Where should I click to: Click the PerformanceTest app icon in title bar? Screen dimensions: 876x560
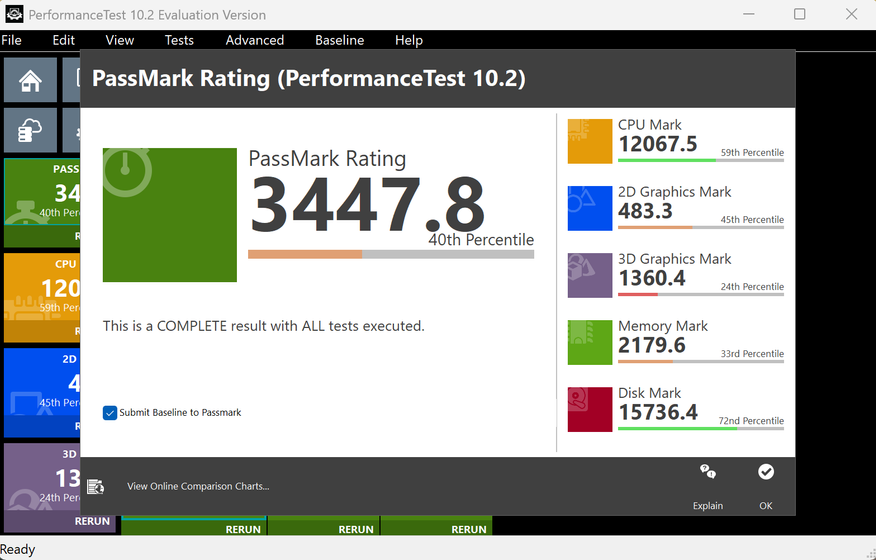coord(14,15)
